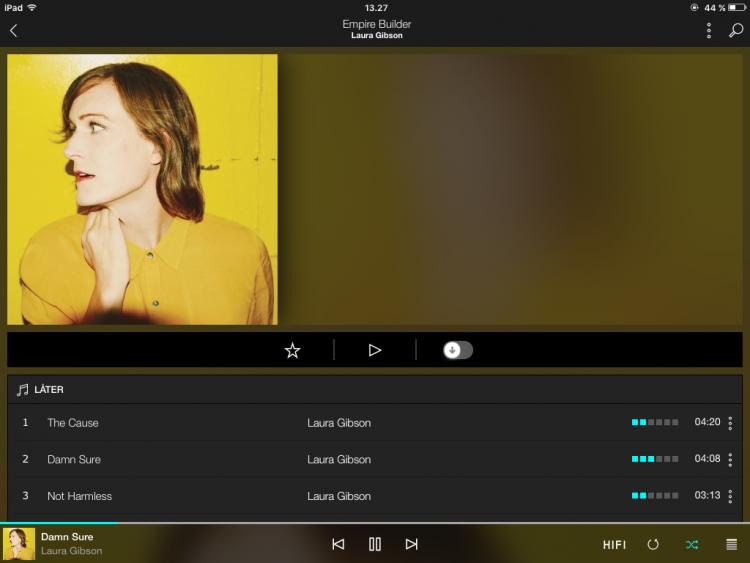
Task: Play the Empire Builder album
Action: click(x=375, y=350)
